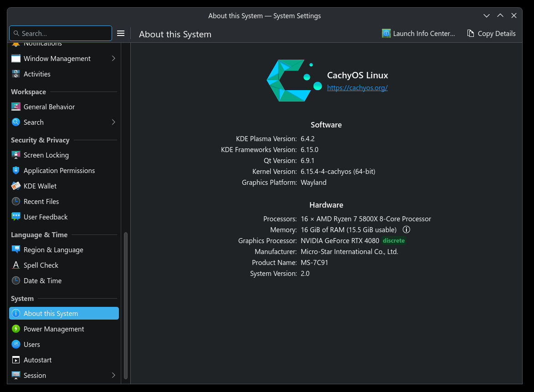This screenshot has width=534, height=392.
Task: Click the Session monitor icon
Action: point(16,375)
